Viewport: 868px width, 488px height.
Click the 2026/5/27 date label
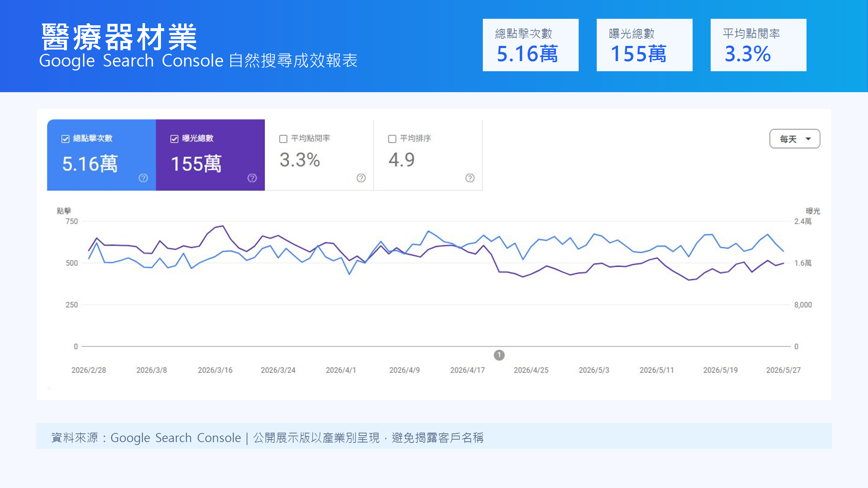(x=783, y=370)
